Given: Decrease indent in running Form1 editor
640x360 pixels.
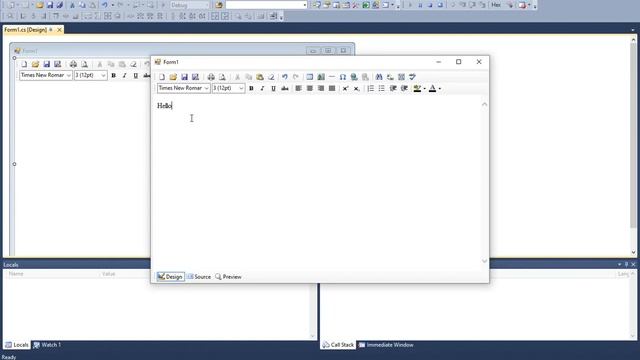Looking at the screenshot, I should tap(393, 89).
